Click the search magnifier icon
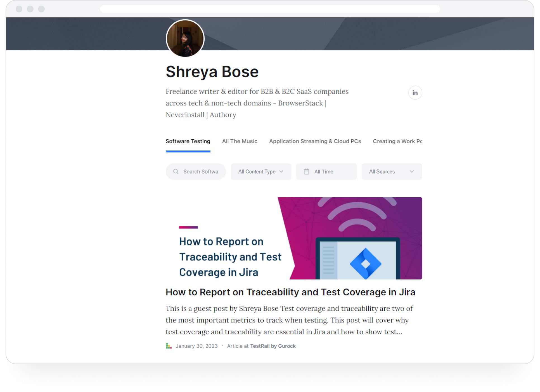 (176, 171)
